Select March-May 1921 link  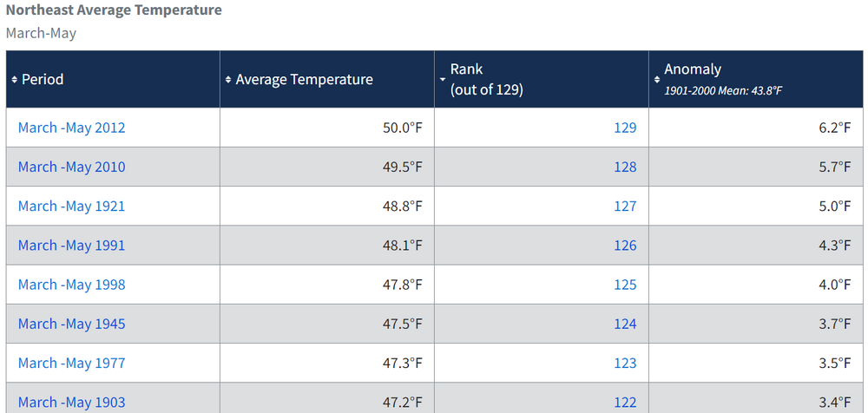(71, 206)
